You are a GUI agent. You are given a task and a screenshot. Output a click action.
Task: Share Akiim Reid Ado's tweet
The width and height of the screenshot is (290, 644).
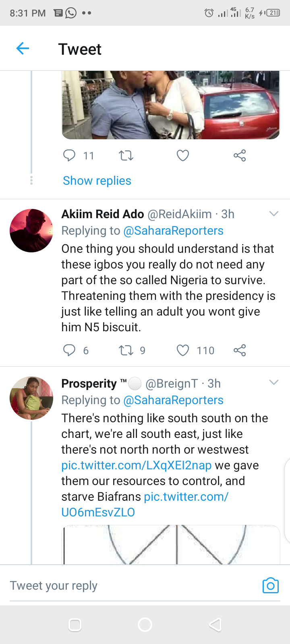[x=240, y=350]
